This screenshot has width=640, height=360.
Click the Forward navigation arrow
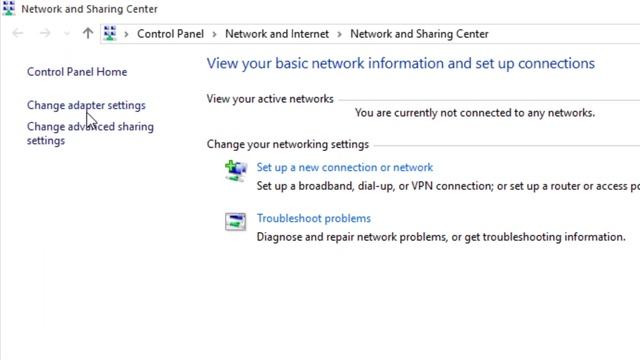[45, 33]
